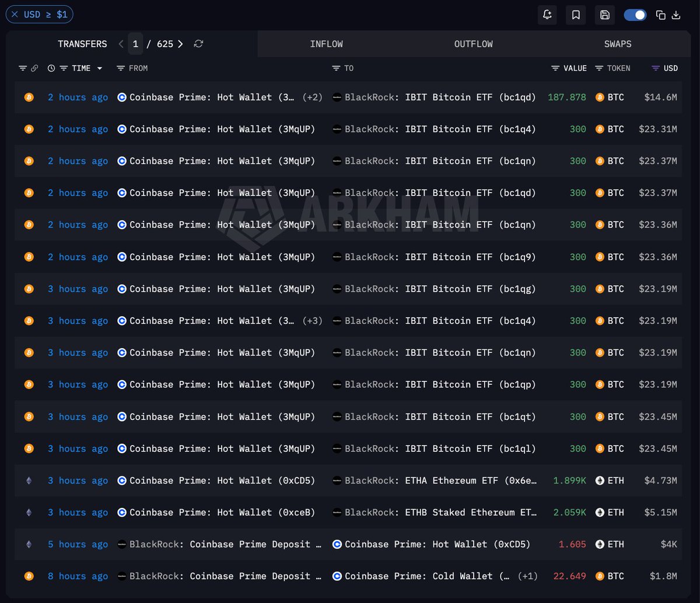Click the Bitcoin icon on the 187.878 row
Screen dimensions: 700x603
pyautogui.click(x=29, y=97)
